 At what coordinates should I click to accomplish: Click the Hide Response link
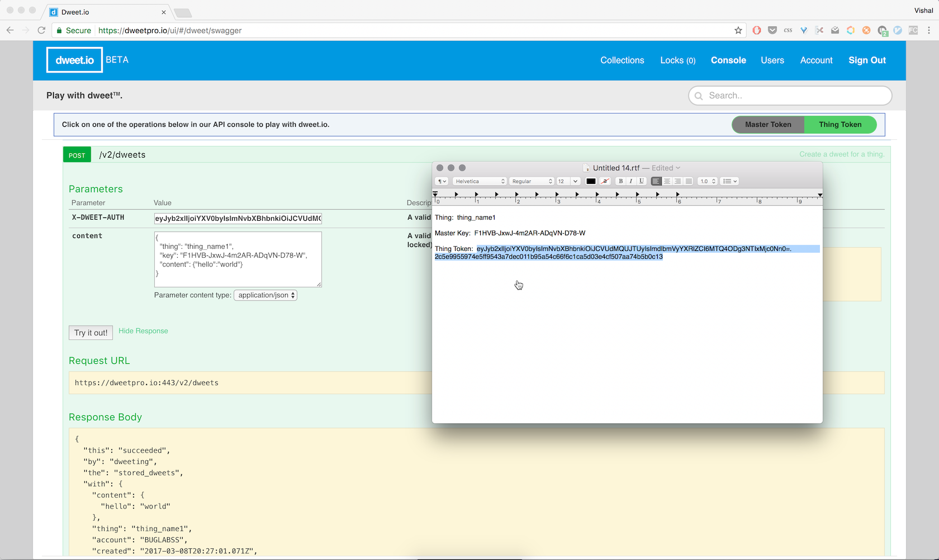143,331
